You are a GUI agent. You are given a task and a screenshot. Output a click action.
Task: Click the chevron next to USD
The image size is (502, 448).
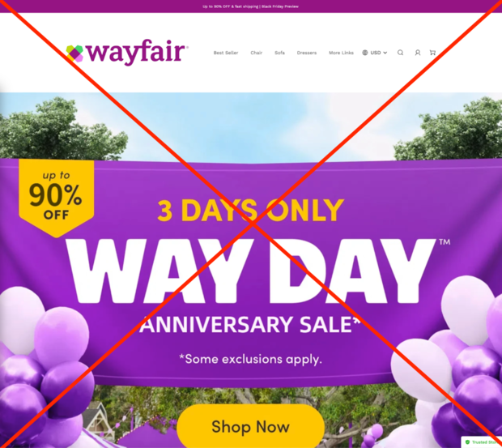[385, 53]
